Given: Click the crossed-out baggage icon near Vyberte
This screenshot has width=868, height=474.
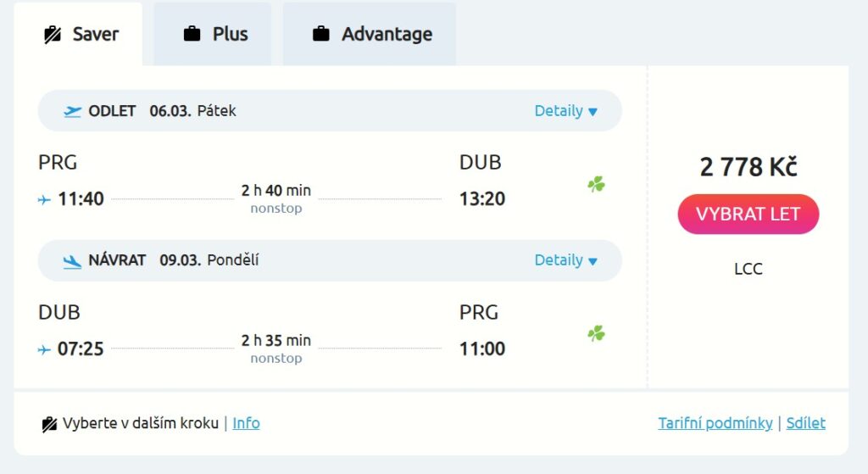Looking at the screenshot, I should [50, 424].
